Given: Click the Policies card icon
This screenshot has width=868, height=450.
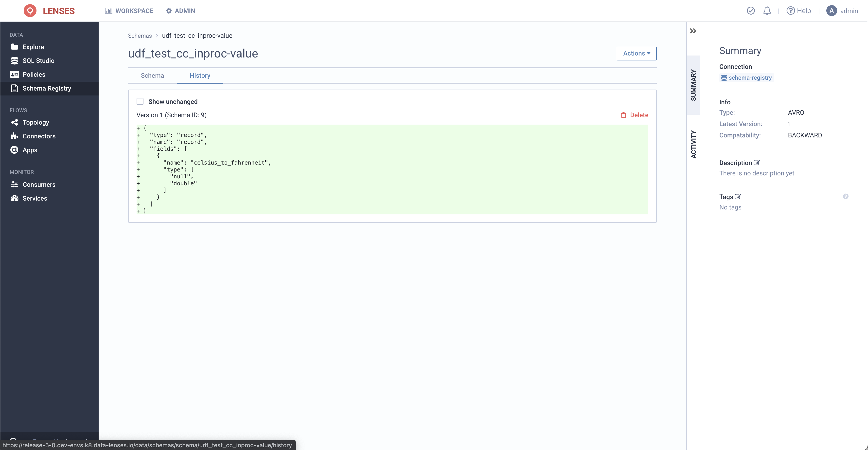Looking at the screenshot, I should (x=15, y=75).
